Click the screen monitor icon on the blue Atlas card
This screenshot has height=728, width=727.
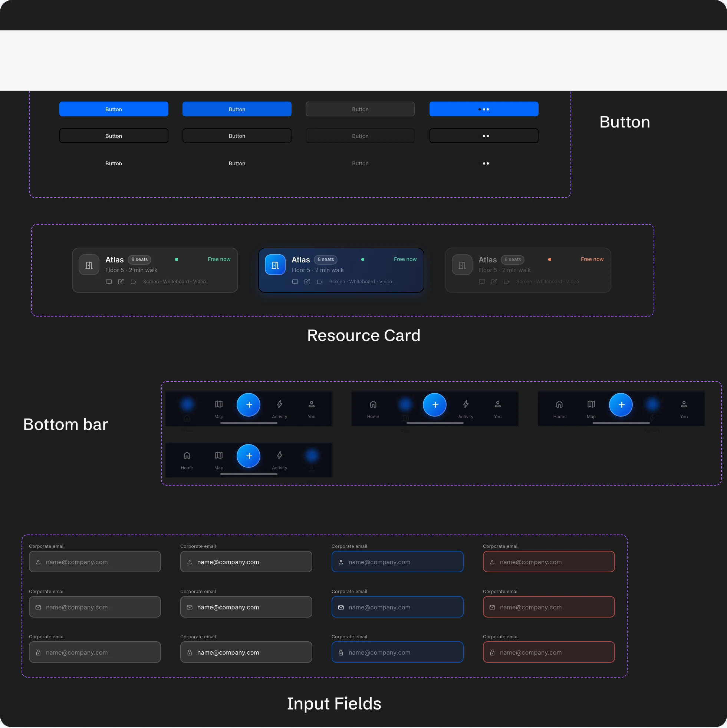[295, 282]
